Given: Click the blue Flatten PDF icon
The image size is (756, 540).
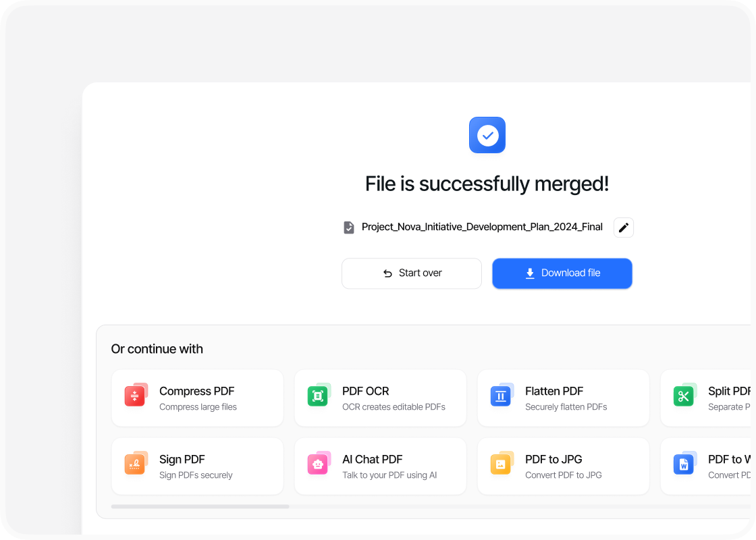Looking at the screenshot, I should [502, 395].
